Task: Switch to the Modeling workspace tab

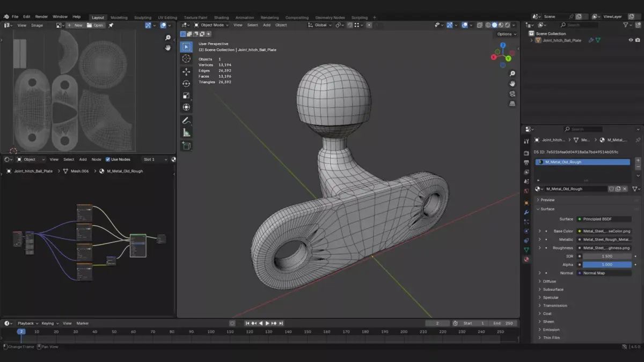Action: point(119,18)
